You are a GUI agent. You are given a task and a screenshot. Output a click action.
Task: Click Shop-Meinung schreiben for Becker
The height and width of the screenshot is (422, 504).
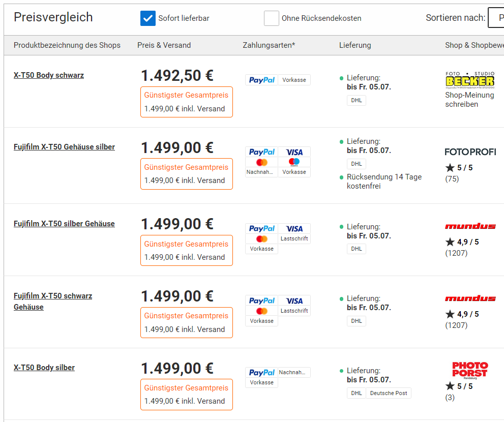(x=469, y=100)
